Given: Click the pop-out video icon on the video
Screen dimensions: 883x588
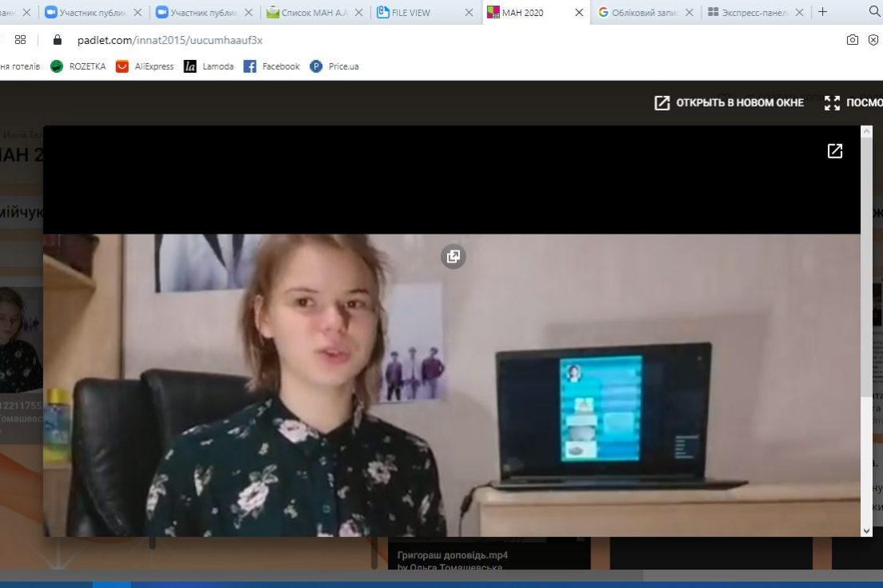Looking at the screenshot, I should (453, 256).
